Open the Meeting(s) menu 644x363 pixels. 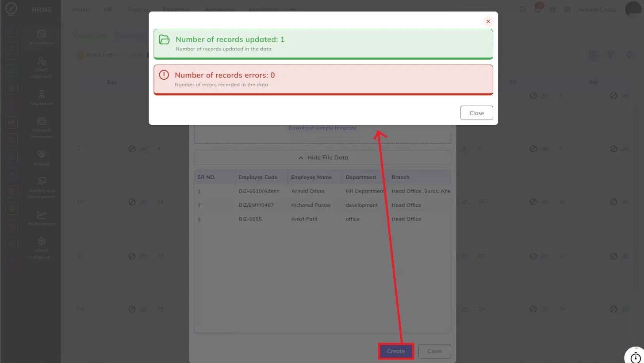pyautogui.click(x=264, y=9)
